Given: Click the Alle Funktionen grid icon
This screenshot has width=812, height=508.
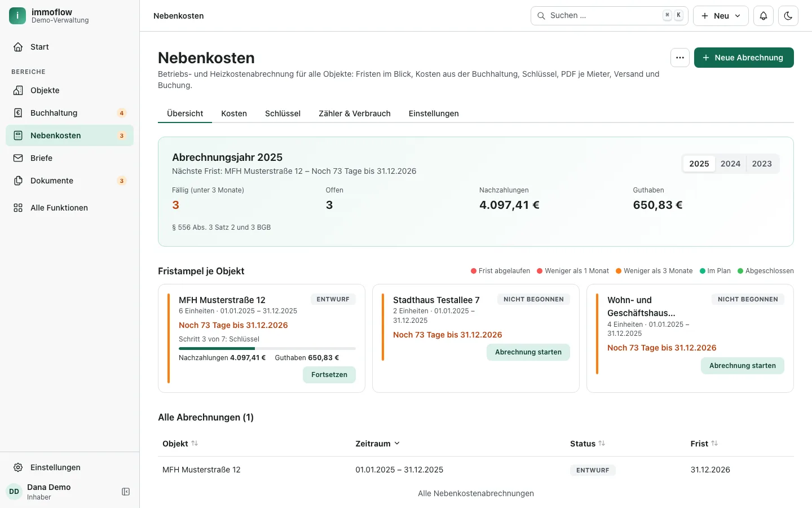Looking at the screenshot, I should 18,208.
